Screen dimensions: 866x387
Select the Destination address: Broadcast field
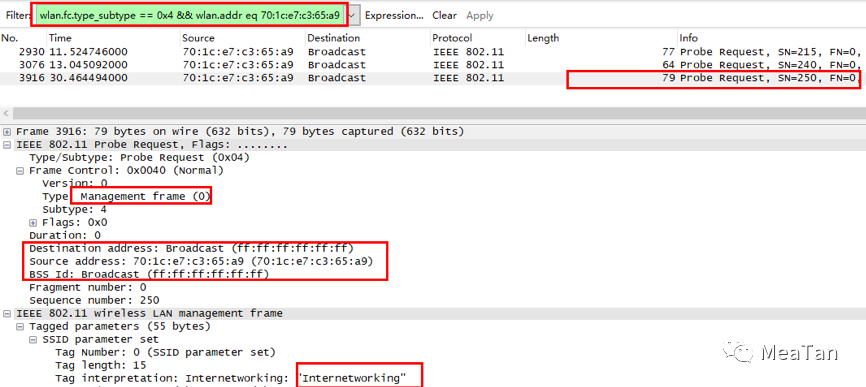[191, 248]
